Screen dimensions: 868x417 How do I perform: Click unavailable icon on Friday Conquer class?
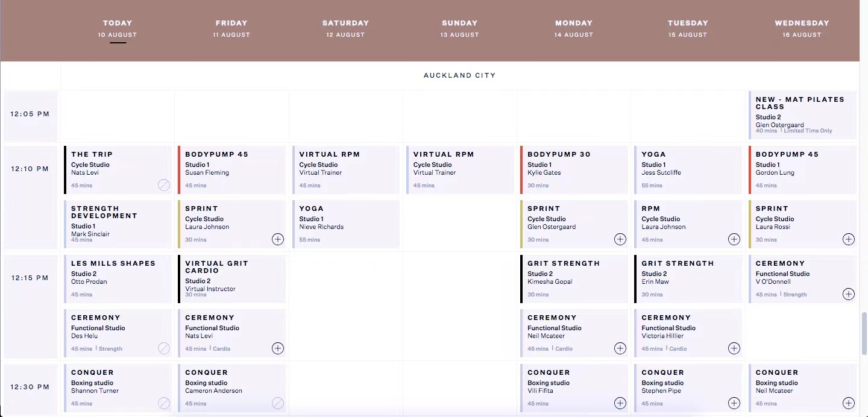click(277, 403)
